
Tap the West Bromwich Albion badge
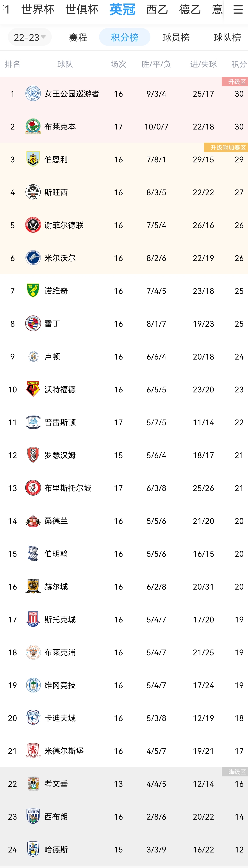(33, 817)
